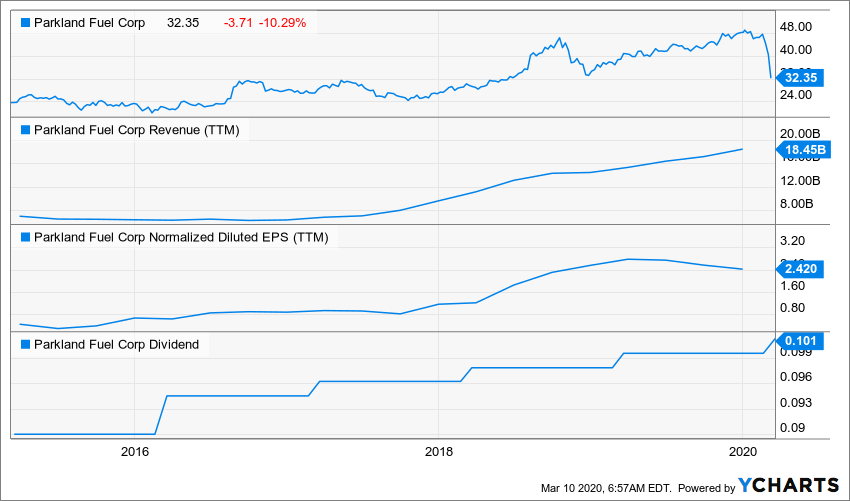Image resolution: width=850 pixels, height=501 pixels.
Task: Click the 32.35 price in the legend
Action: 183,23
